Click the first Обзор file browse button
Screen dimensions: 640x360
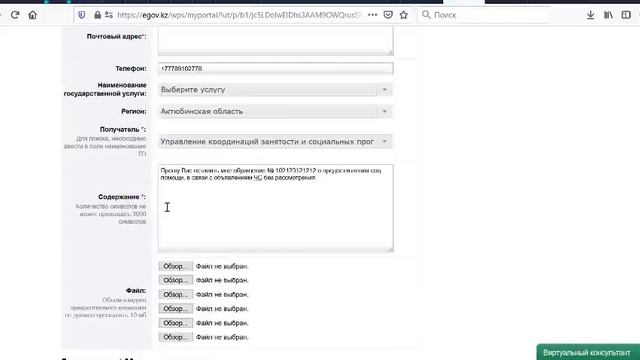click(x=176, y=266)
